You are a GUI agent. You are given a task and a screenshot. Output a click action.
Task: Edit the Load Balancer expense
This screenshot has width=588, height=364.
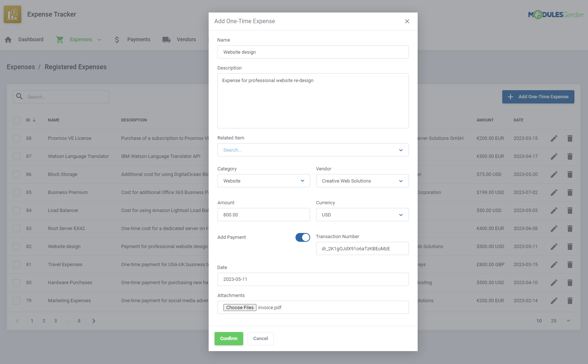[x=554, y=211]
